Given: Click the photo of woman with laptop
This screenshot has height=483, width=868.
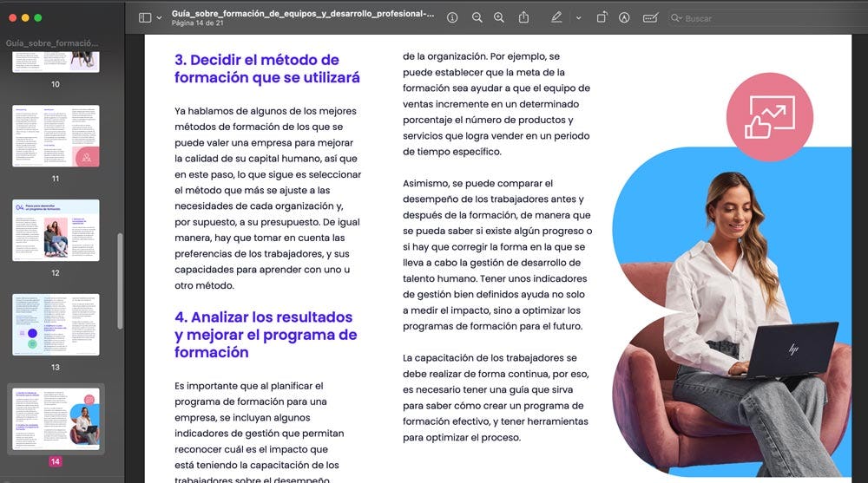Looking at the screenshot, I should pyautogui.click(x=732, y=311).
